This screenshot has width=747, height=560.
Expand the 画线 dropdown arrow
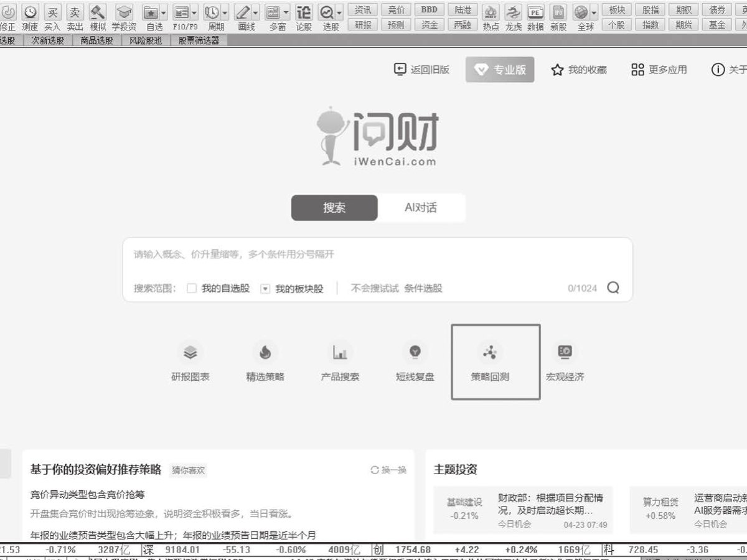point(255,12)
